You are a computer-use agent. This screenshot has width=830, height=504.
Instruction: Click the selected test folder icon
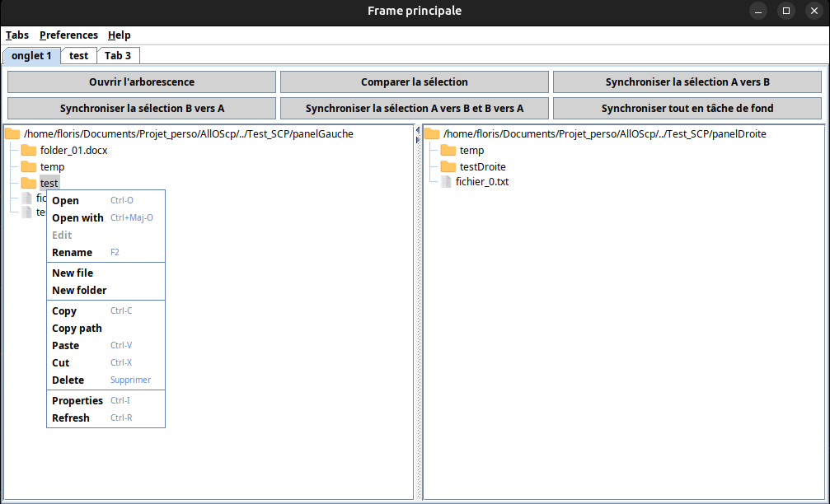coord(29,183)
